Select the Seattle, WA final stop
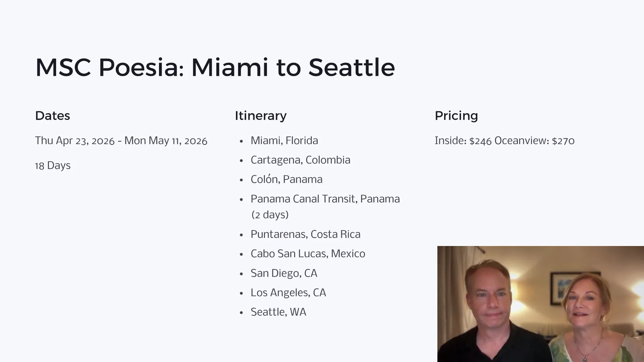This screenshot has width=644, height=362. pos(278,312)
